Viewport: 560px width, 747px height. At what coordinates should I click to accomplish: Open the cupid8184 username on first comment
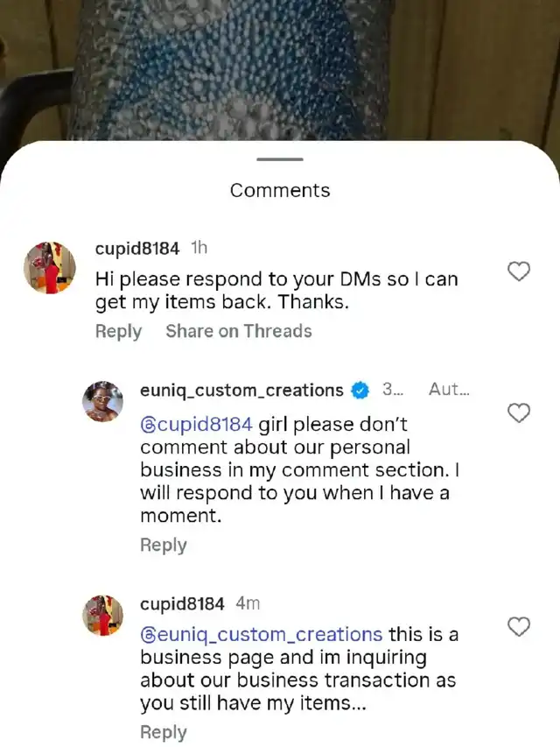click(137, 249)
